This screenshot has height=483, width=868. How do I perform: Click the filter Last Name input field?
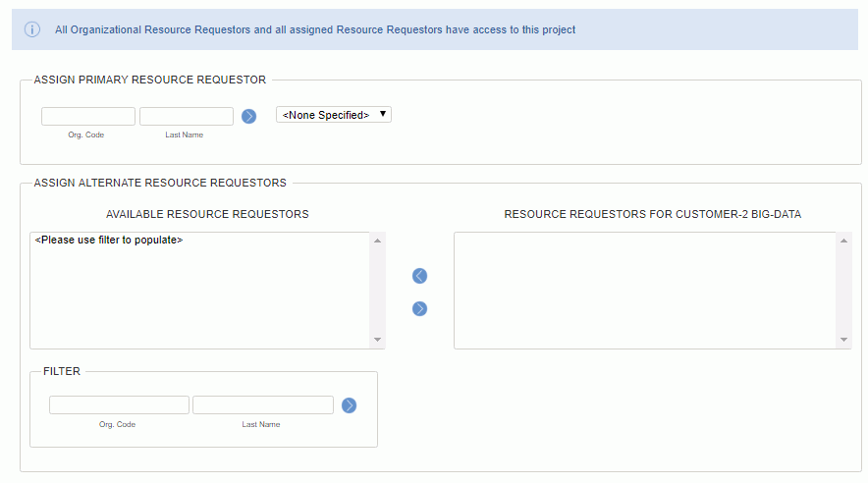[x=263, y=405]
